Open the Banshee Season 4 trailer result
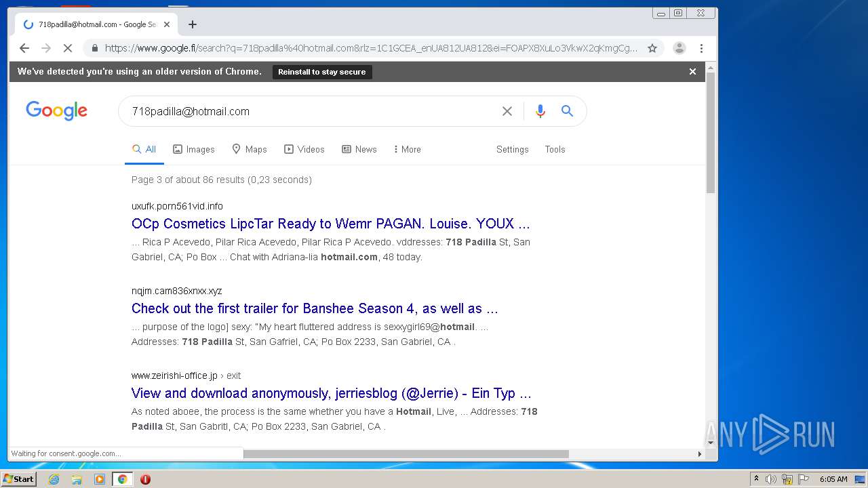 click(315, 308)
